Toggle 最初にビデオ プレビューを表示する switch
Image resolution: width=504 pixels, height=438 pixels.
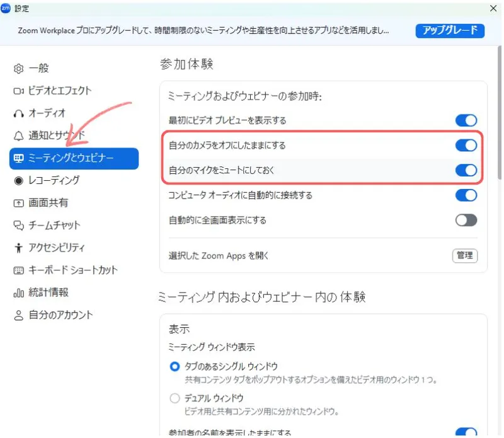click(x=466, y=120)
